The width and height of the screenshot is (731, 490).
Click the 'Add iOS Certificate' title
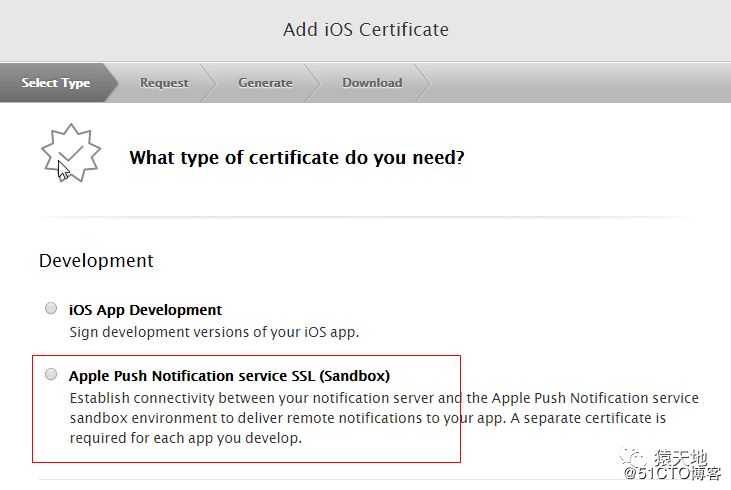pyautogui.click(x=366, y=30)
